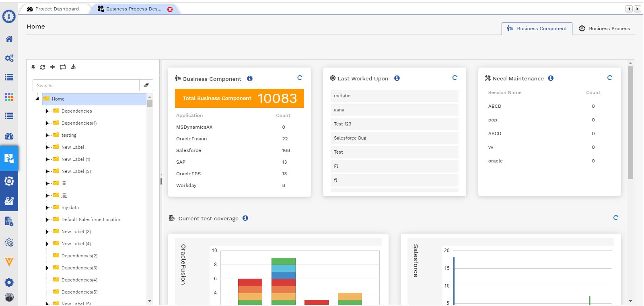Viewport: 644px width, 306px height.
Task: Open the home icon in left sidebar
Action: (x=9, y=39)
